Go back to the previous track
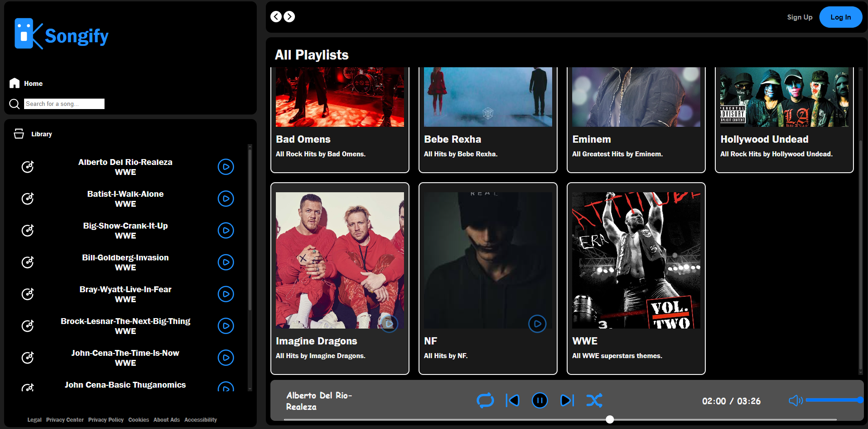Image resolution: width=868 pixels, height=429 pixels. (513, 400)
